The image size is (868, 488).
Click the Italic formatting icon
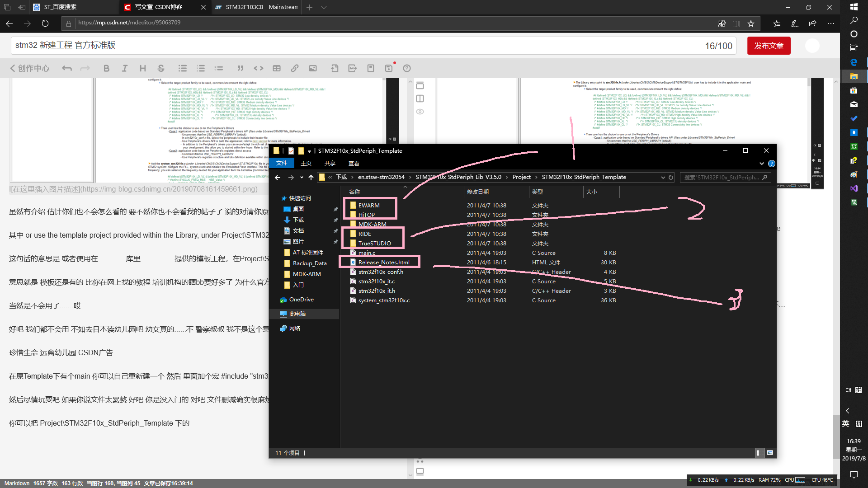[124, 68]
